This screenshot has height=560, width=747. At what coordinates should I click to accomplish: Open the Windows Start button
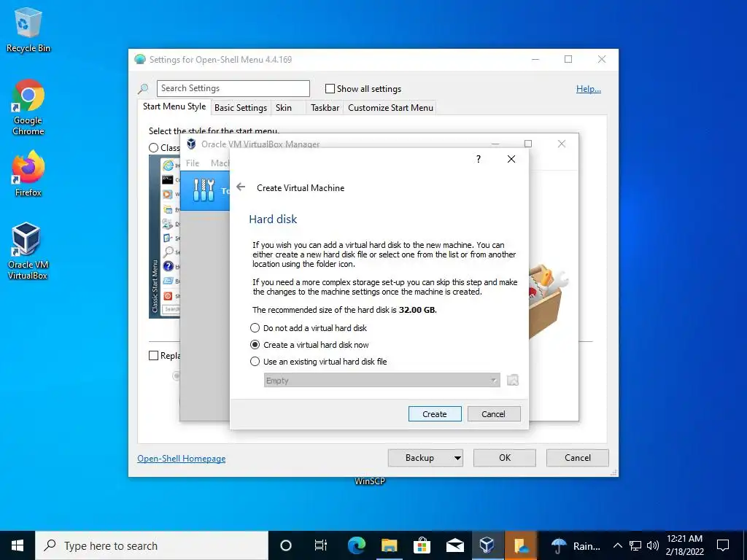[18, 545]
